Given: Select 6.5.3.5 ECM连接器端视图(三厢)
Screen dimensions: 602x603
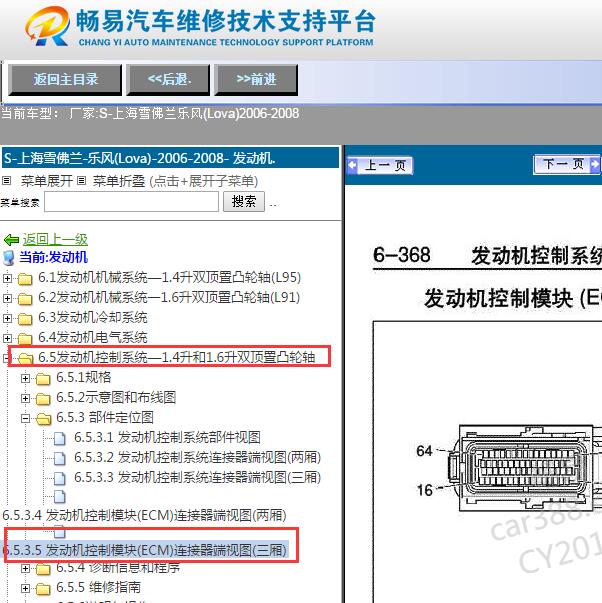Looking at the screenshot, I should point(145,550).
